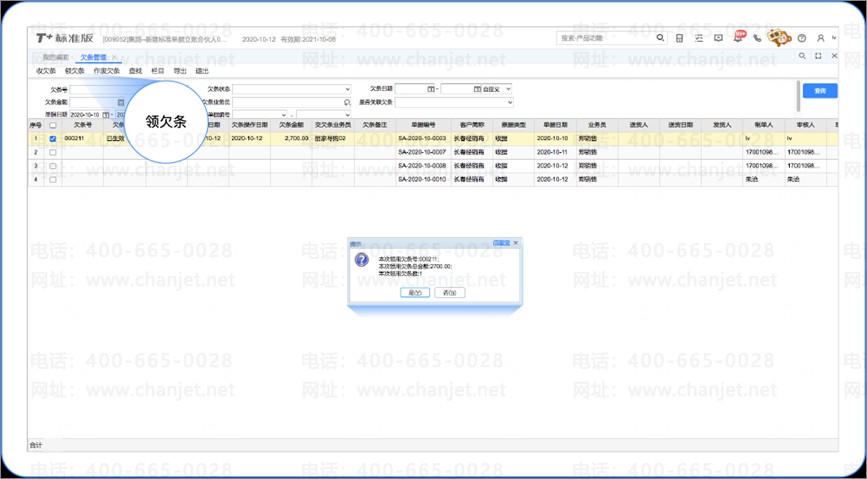Close the 欠条管理 tab with its X
The height and width of the screenshot is (479, 867).
coord(114,57)
